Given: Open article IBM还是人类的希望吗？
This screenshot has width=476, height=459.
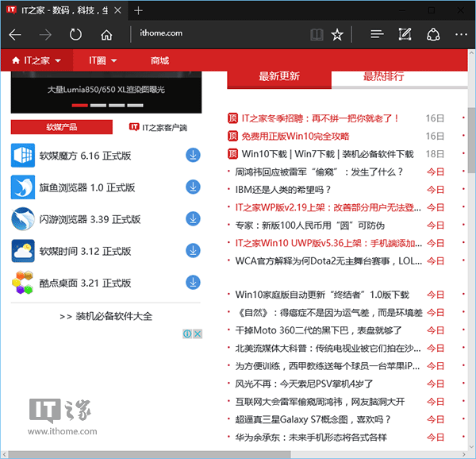Looking at the screenshot, I should point(283,190).
